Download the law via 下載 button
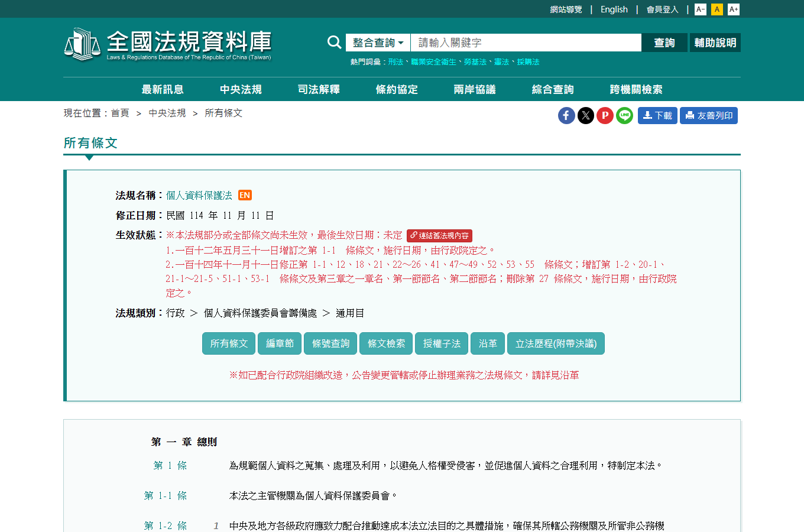 click(657, 115)
